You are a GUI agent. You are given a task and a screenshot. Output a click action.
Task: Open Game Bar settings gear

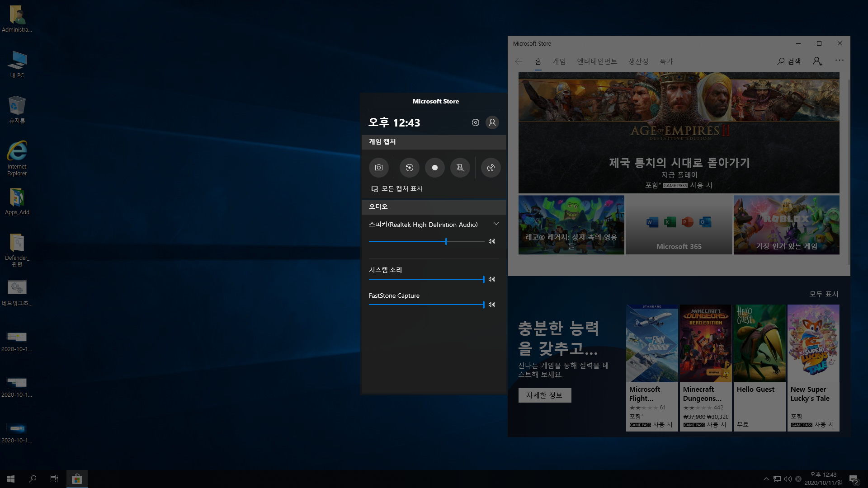(x=475, y=122)
